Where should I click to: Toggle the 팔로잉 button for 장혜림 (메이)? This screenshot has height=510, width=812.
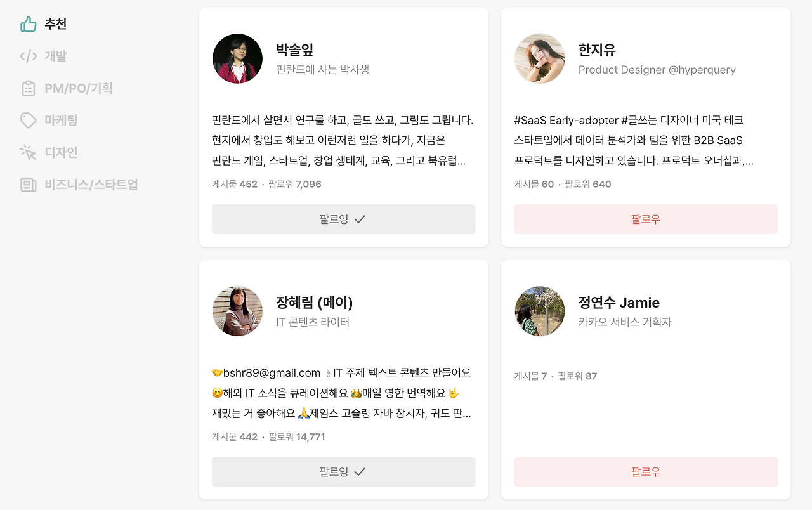(x=343, y=472)
